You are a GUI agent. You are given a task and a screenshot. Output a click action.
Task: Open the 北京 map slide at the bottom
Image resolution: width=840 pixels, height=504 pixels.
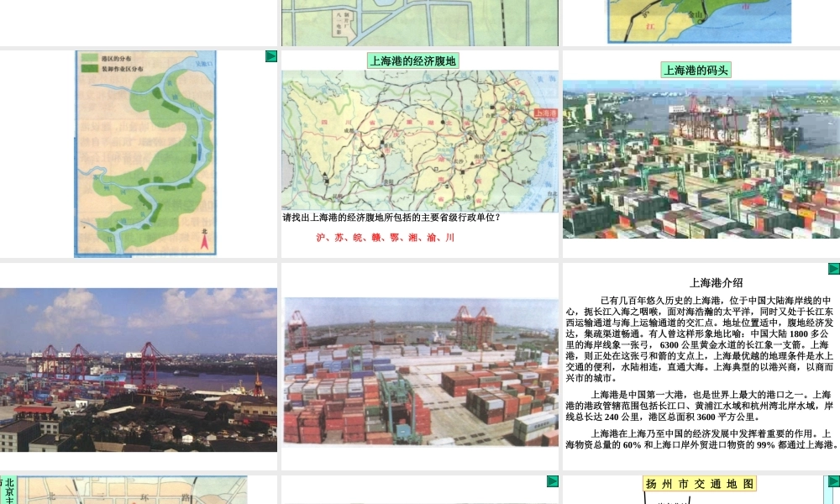(139, 490)
